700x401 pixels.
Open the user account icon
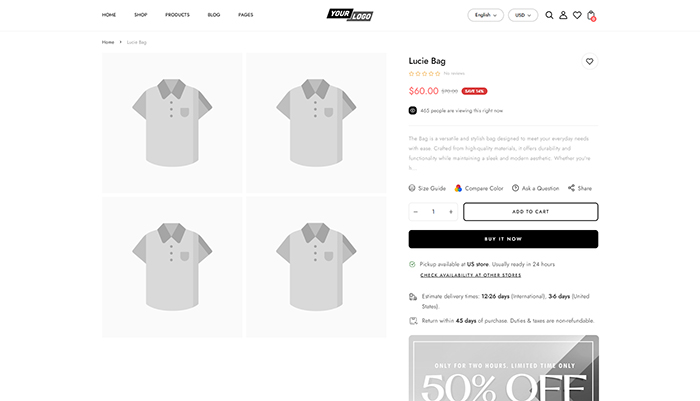(x=563, y=15)
